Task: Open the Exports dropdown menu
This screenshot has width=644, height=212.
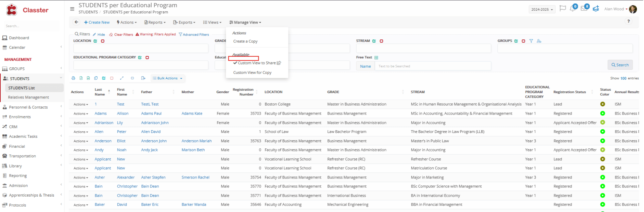Action: coord(184,22)
